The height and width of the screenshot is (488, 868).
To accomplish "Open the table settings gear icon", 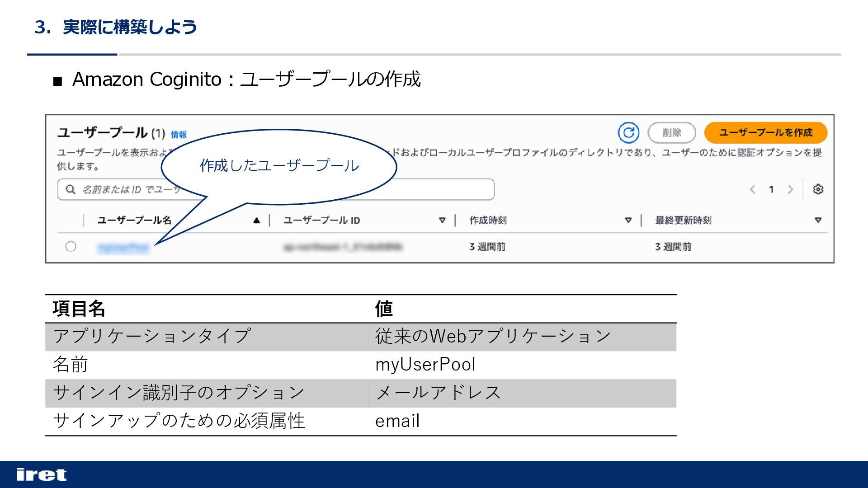I will coord(817,189).
